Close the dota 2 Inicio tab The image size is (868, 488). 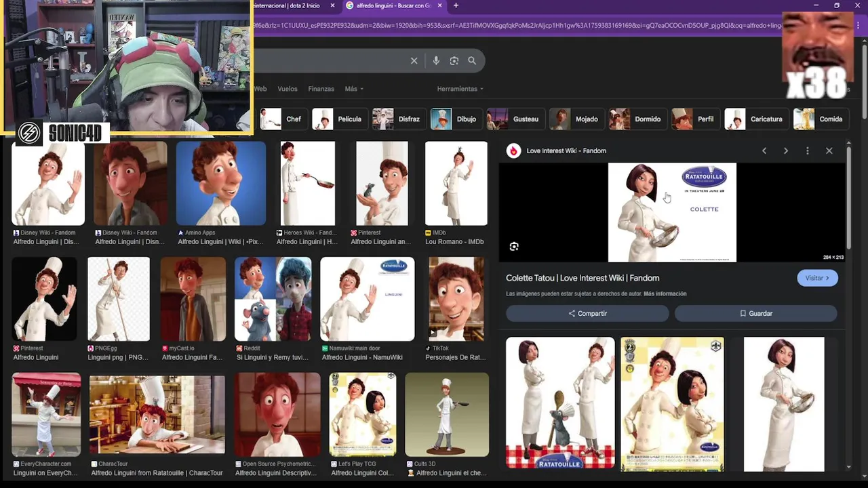(x=332, y=5)
